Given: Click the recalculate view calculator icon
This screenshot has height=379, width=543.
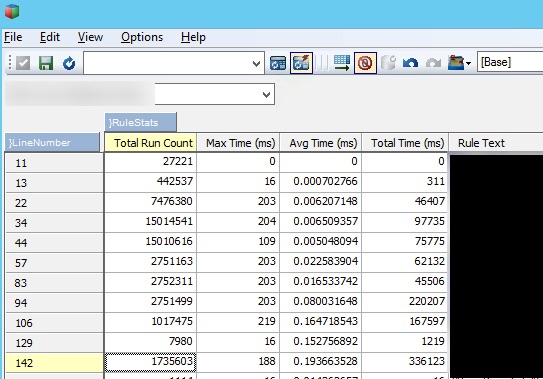Looking at the screenshot, I should tap(278, 63).
